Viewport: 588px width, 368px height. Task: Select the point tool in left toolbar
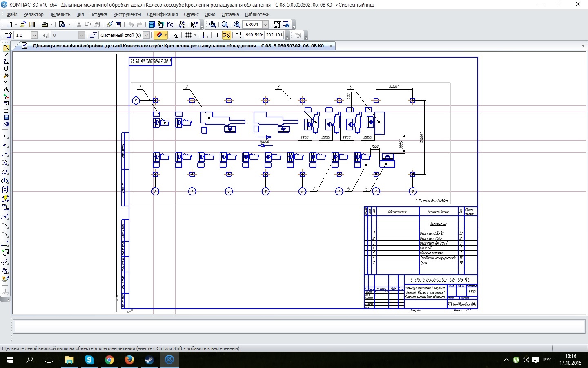[x=5, y=136]
